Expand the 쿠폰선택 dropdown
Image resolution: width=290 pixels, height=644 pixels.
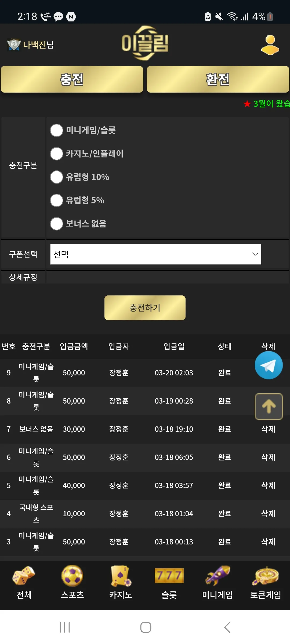click(x=155, y=254)
